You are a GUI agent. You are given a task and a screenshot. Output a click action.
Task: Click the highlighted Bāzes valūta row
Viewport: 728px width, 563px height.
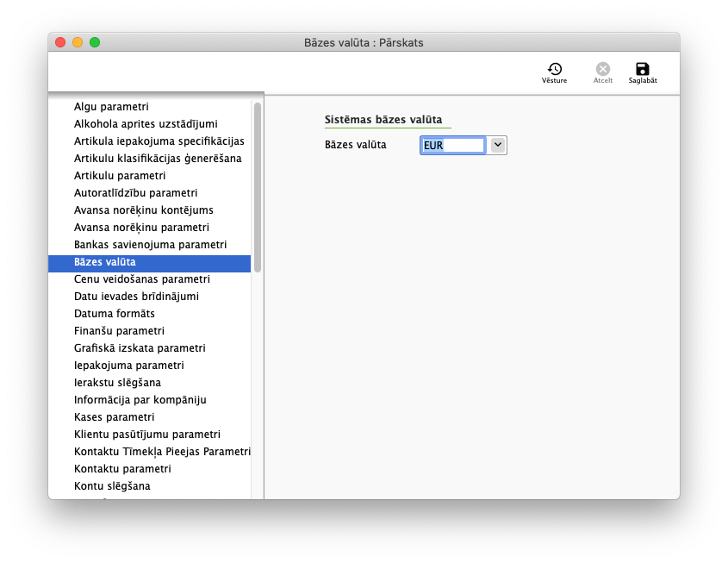pos(150,262)
